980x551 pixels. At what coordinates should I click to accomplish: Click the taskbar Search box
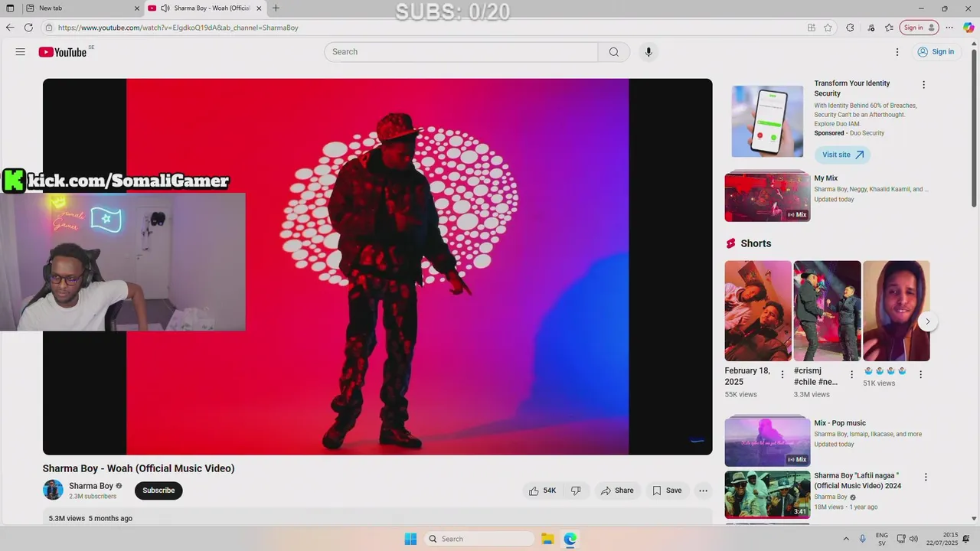pos(479,539)
